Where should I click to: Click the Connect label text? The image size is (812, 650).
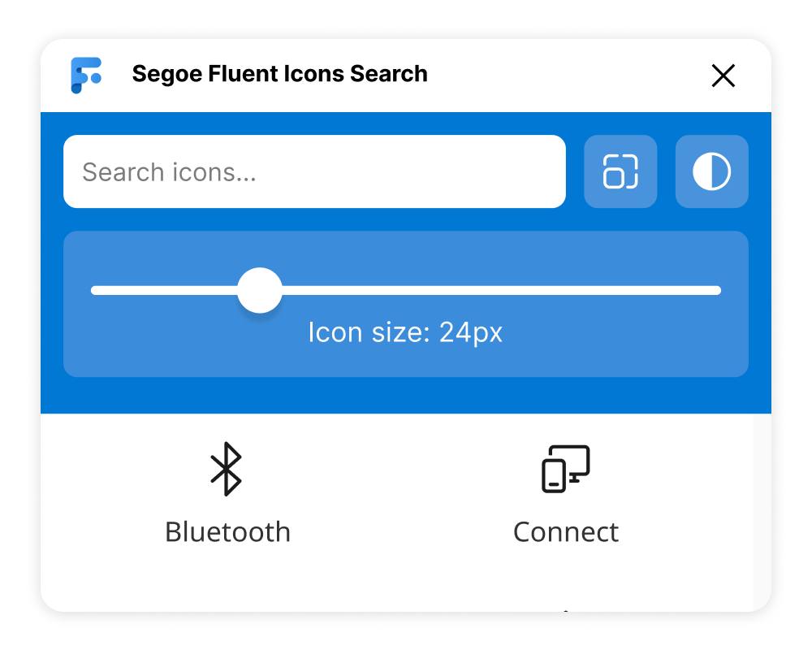pos(565,532)
